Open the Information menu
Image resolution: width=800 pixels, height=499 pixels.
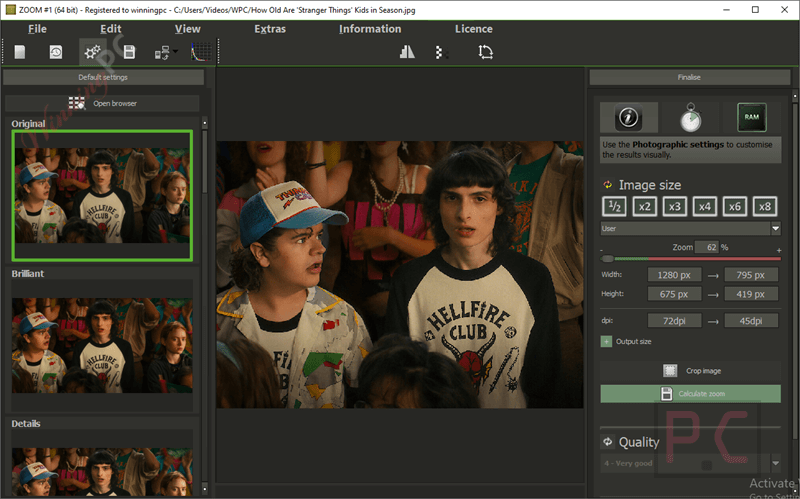point(370,29)
